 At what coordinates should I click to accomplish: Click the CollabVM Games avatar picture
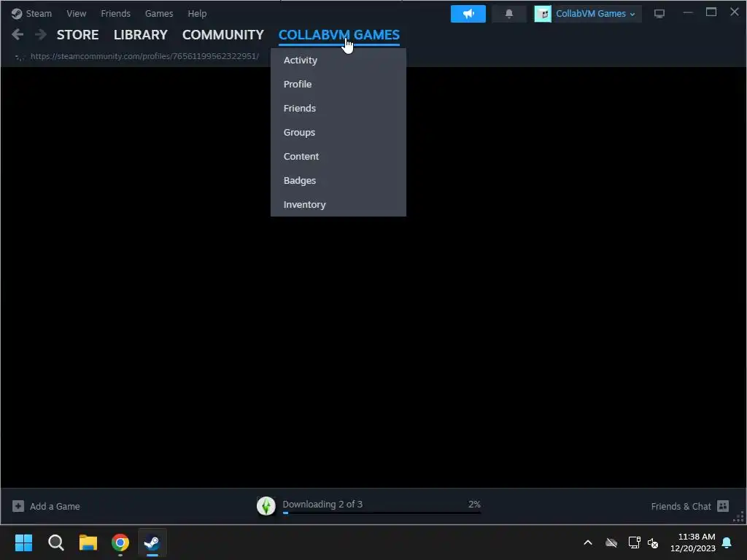[543, 14]
